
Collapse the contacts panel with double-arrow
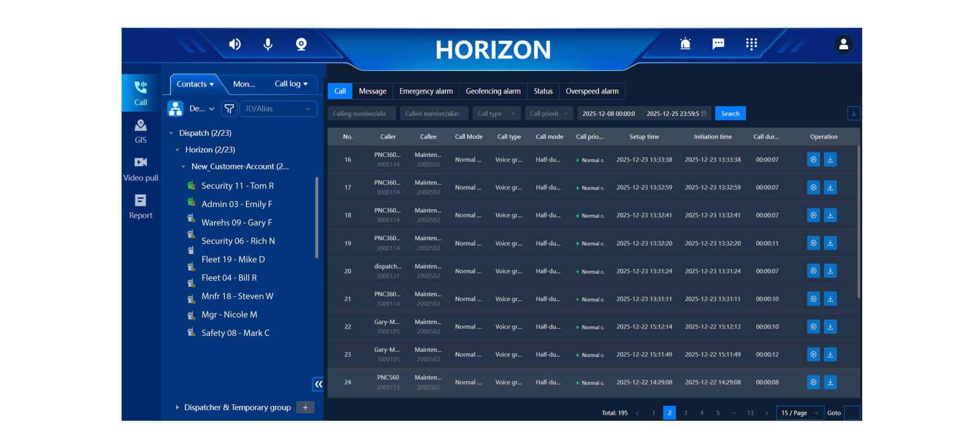click(318, 384)
